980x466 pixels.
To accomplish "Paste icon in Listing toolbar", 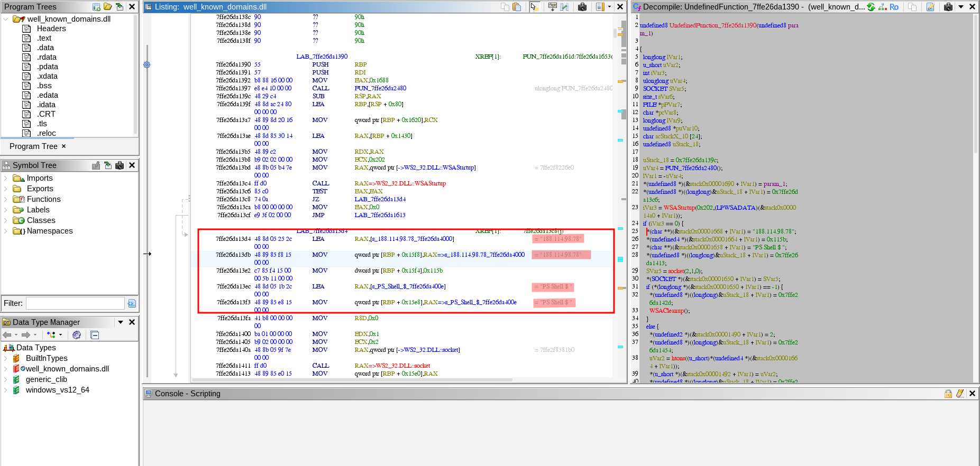I will point(517,7).
